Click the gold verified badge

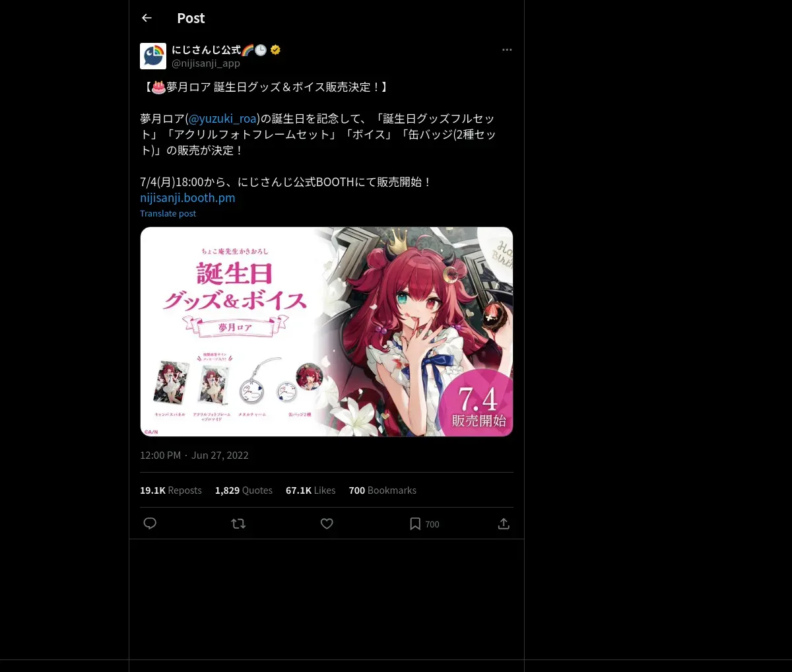pos(276,50)
